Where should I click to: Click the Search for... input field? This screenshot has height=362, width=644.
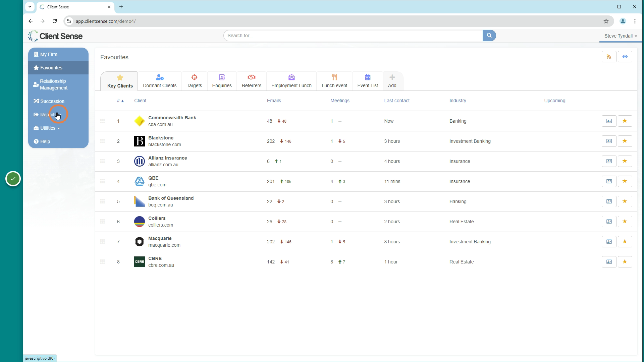pyautogui.click(x=353, y=36)
